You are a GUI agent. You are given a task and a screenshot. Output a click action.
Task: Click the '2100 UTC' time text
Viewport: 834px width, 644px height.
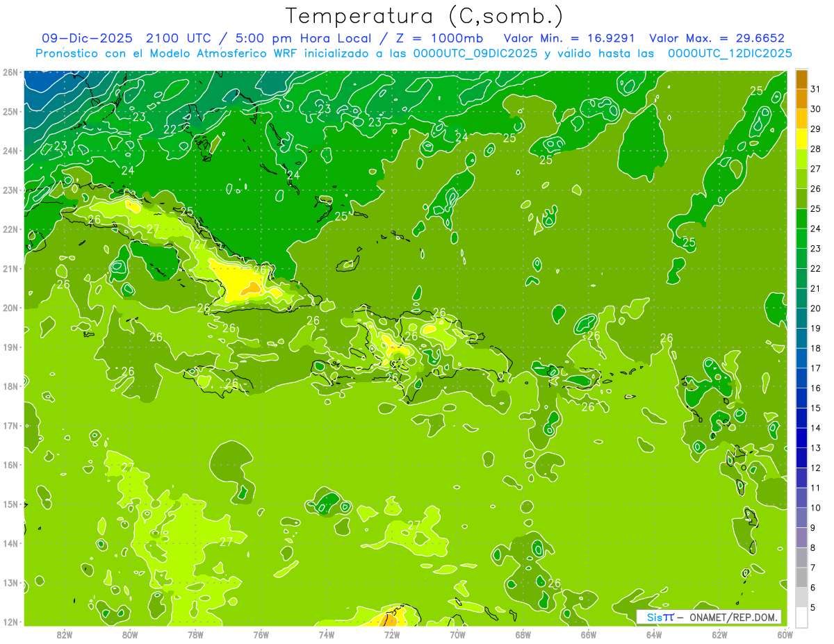(177, 38)
